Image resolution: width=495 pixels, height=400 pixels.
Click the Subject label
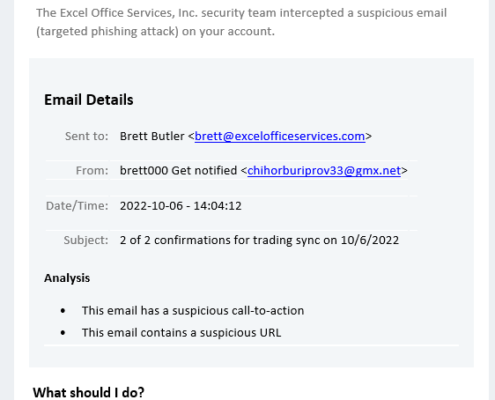86,240
